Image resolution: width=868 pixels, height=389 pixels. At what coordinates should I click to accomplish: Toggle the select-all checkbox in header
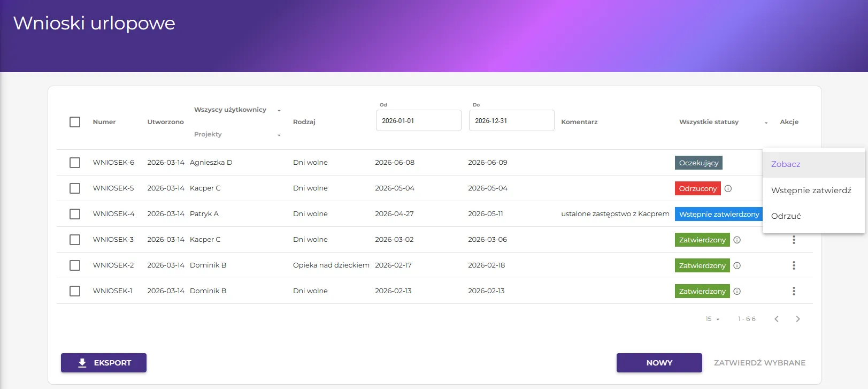point(75,122)
